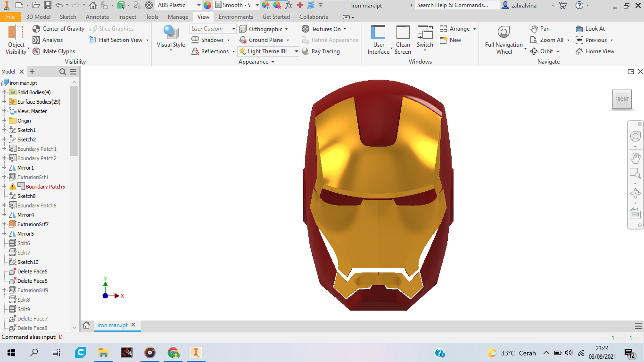Activate Clean Screen mode
This screenshot has width=644, height=362.
click(403, 40)
